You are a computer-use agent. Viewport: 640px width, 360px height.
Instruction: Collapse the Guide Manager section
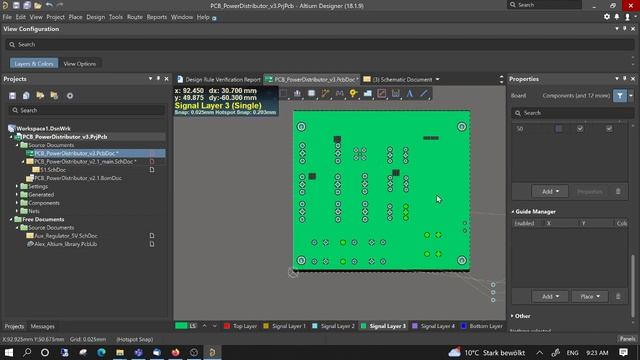513,211
